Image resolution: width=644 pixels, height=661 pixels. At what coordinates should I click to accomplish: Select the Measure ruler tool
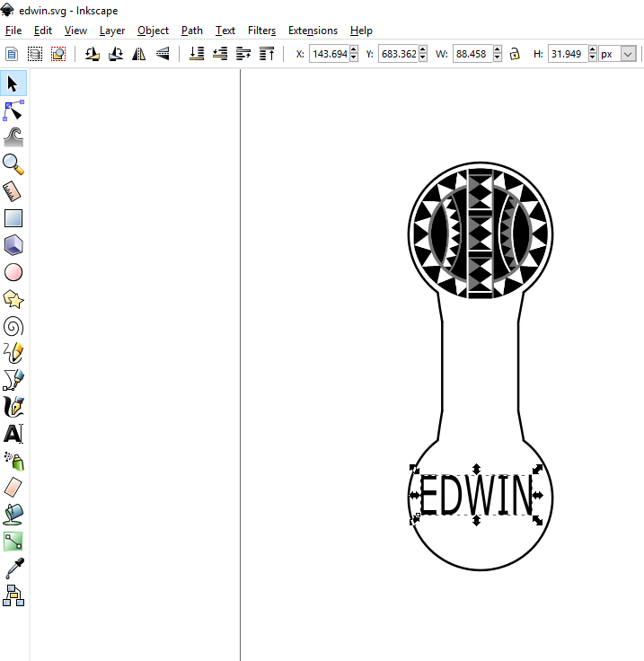[x=13, y=191]
